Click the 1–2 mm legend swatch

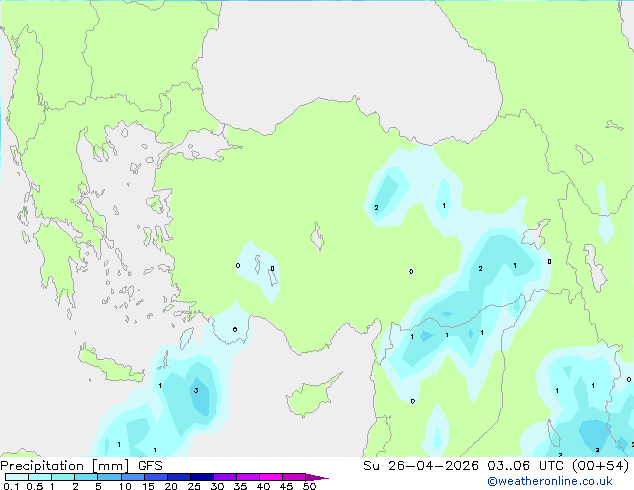coord(63,477)
